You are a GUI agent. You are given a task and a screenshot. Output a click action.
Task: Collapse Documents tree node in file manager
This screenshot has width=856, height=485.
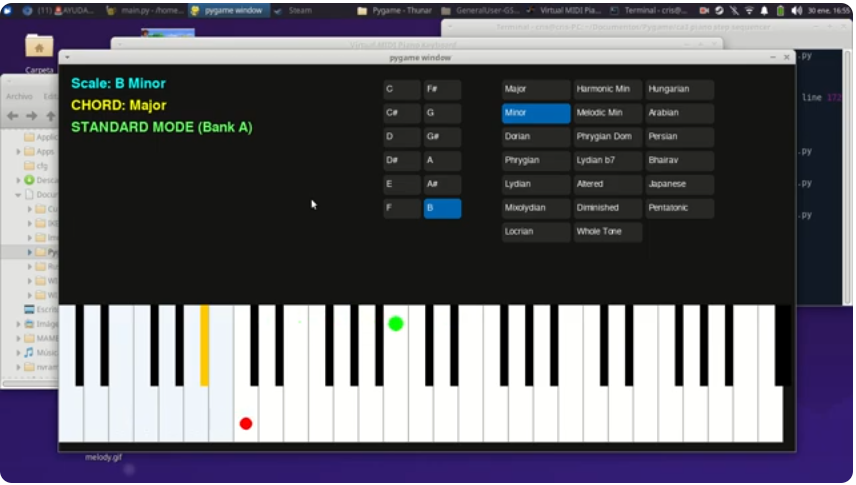click(18, 194)
